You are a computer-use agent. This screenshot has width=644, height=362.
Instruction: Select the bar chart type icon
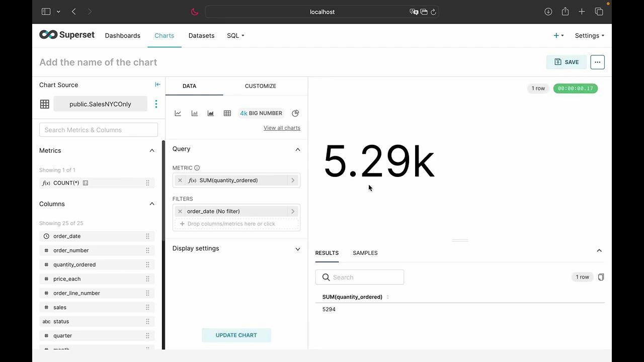click(194, 113)
